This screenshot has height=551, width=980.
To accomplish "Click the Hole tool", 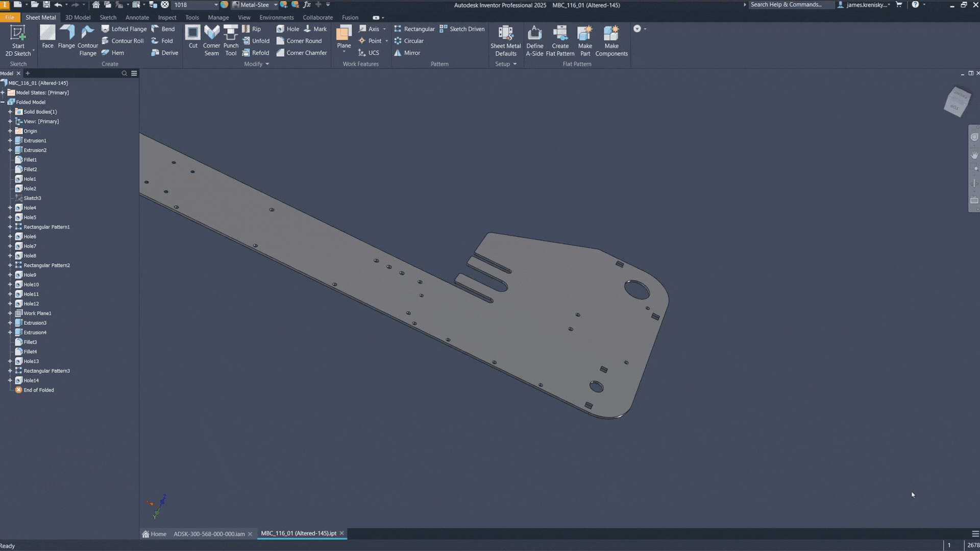I will 288,29.
